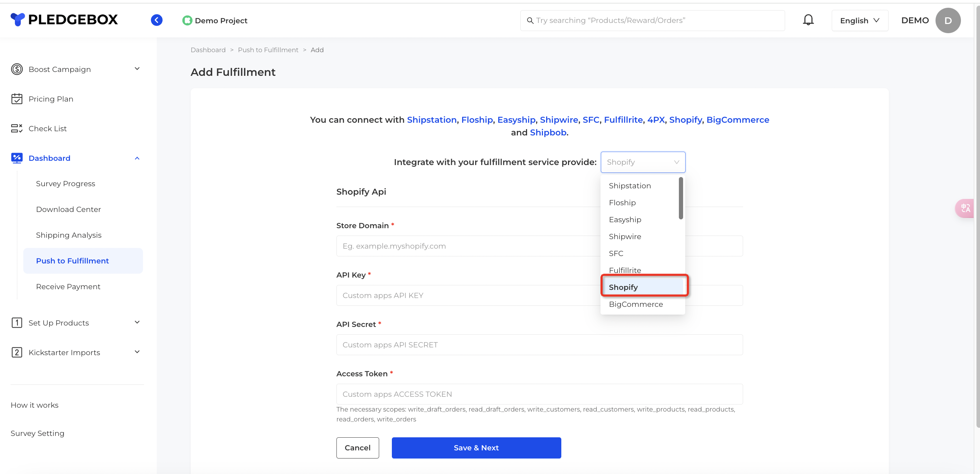The width and height of the screenshot is (980, 474).
Task: Open notifications bell
Action: point(808,20)
